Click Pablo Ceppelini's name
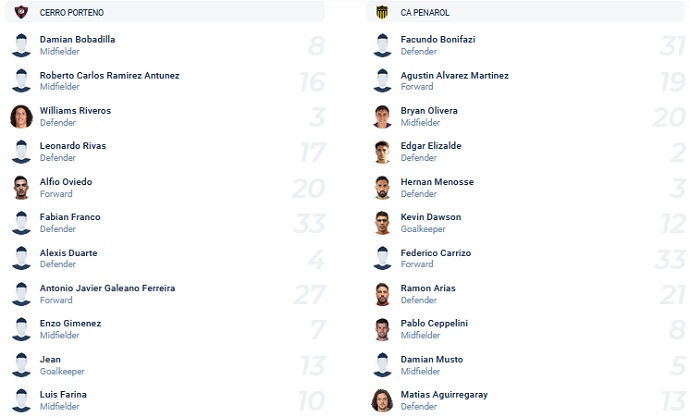The image size is (690, 417). [434, 323]
